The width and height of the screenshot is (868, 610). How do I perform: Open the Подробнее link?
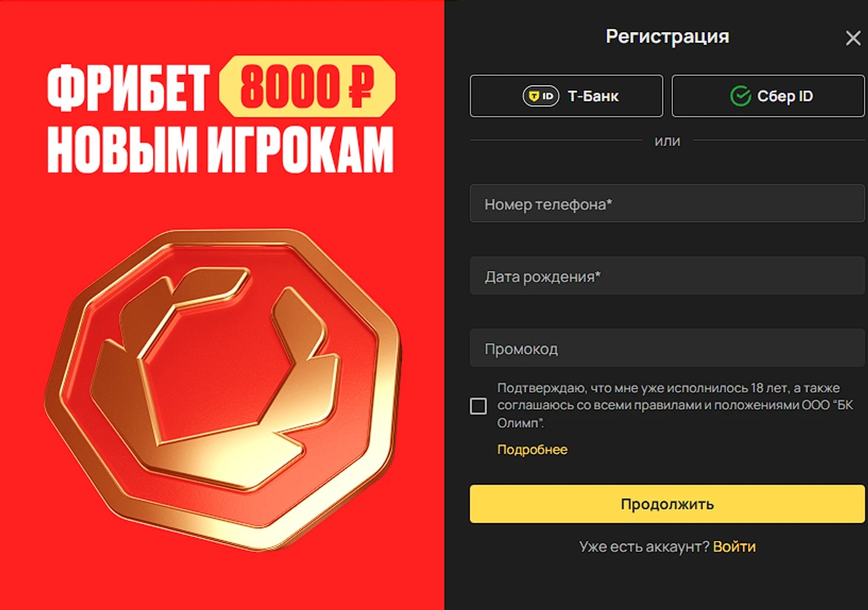tap(532, 449)
